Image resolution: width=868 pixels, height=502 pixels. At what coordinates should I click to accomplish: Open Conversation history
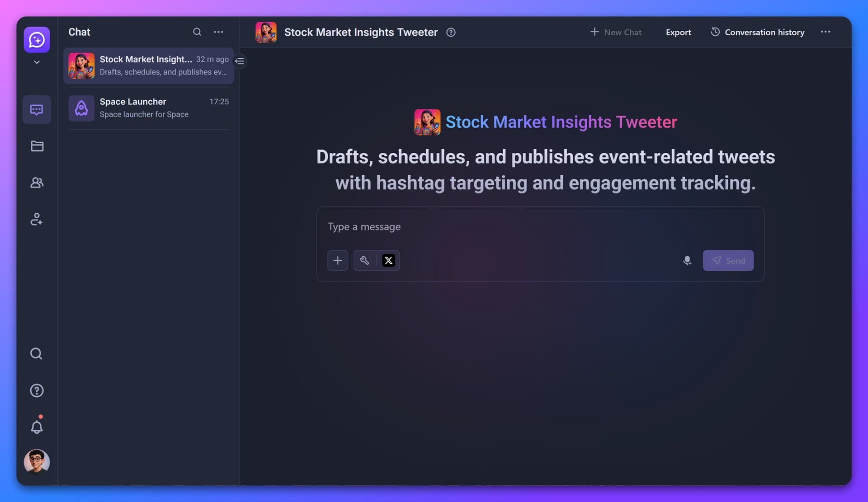(x=758, y=32)
